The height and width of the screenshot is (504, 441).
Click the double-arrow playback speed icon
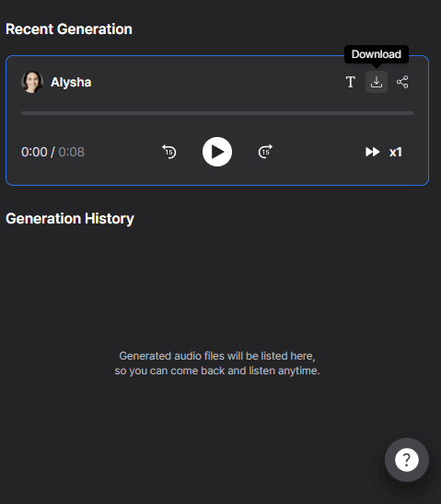373,152
